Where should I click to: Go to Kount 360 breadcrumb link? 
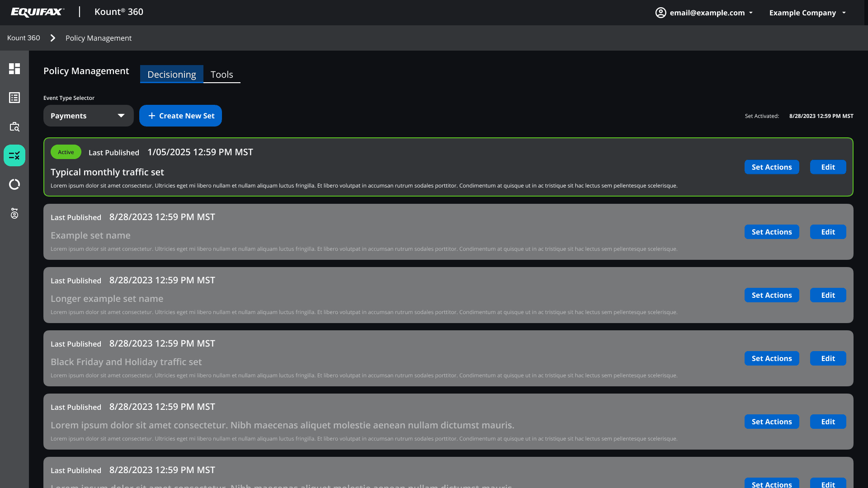point(24,38)
